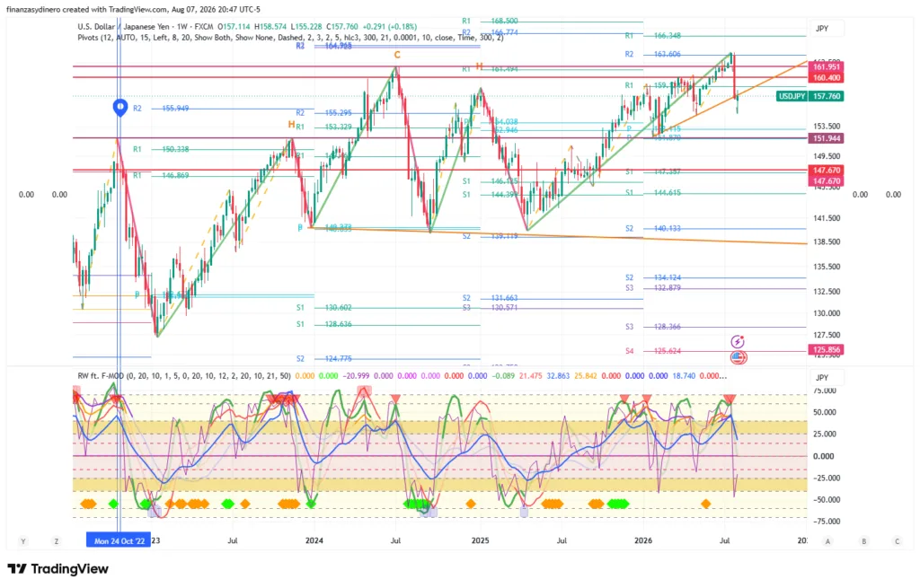Click the green 157.760 current price label
The height and width of the screenshot is (588, 920).
(x=827, y=96)
